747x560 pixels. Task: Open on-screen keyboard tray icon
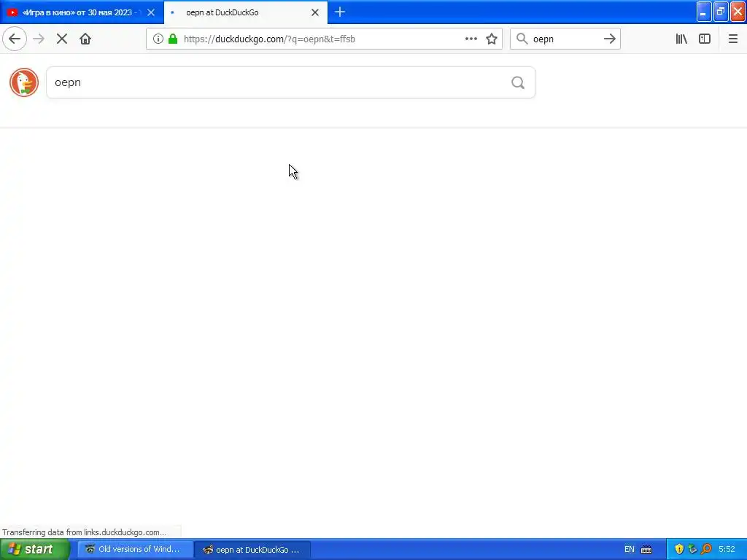tap(646, 549)
